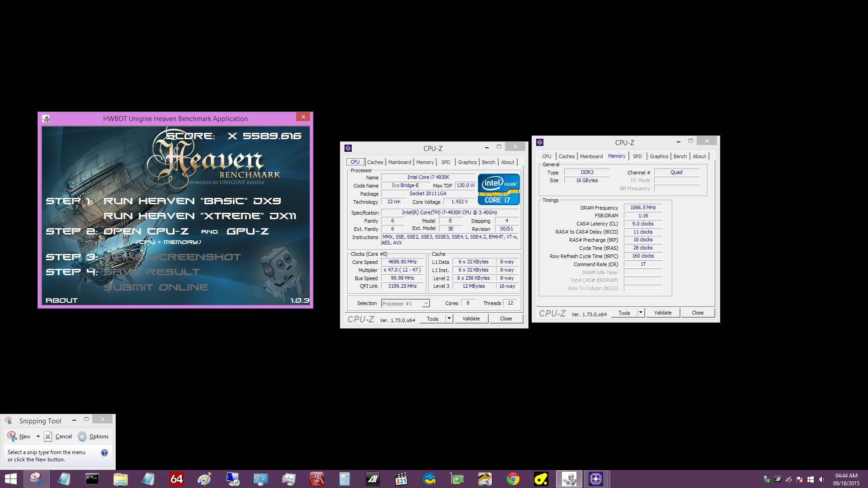Click Tools button in CPU-Z Memory window
This screenshot has width=868, height=488.
tap(624, 313)
